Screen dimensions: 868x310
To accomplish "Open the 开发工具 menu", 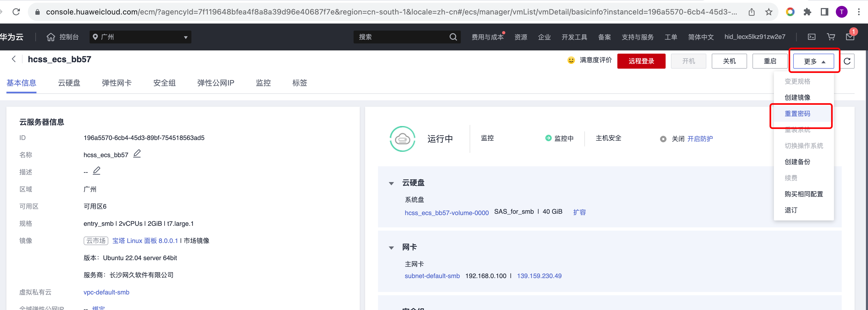I will [574, 37].
